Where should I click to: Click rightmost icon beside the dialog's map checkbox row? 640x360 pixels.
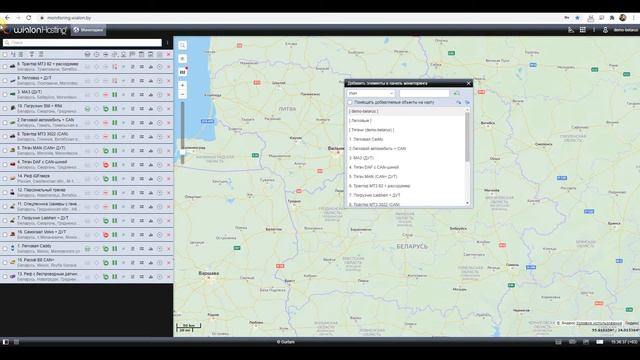[467, 102]
